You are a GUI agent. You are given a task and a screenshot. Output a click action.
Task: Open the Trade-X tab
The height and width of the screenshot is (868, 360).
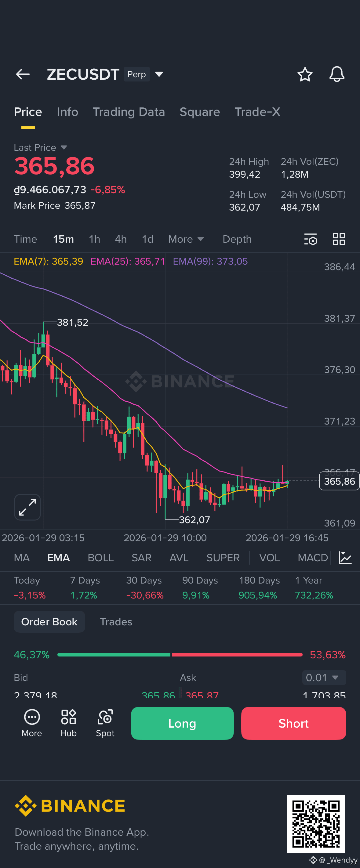click(257, 112)
